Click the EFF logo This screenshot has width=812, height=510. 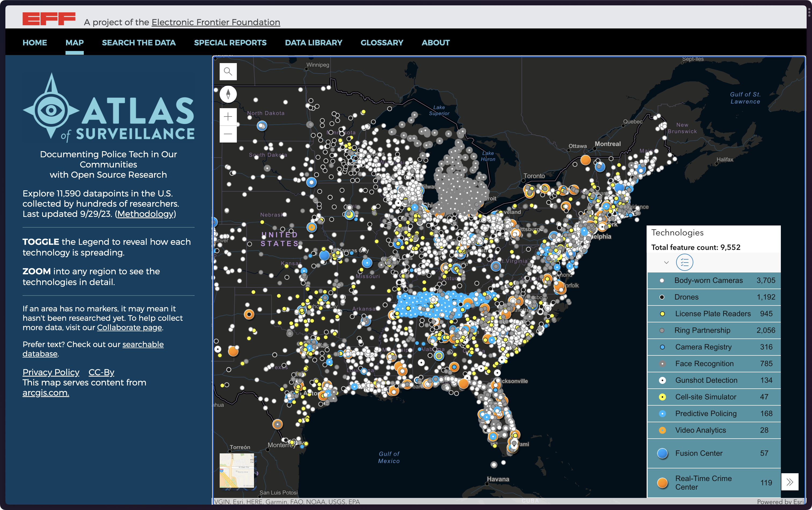pos(49,19)
